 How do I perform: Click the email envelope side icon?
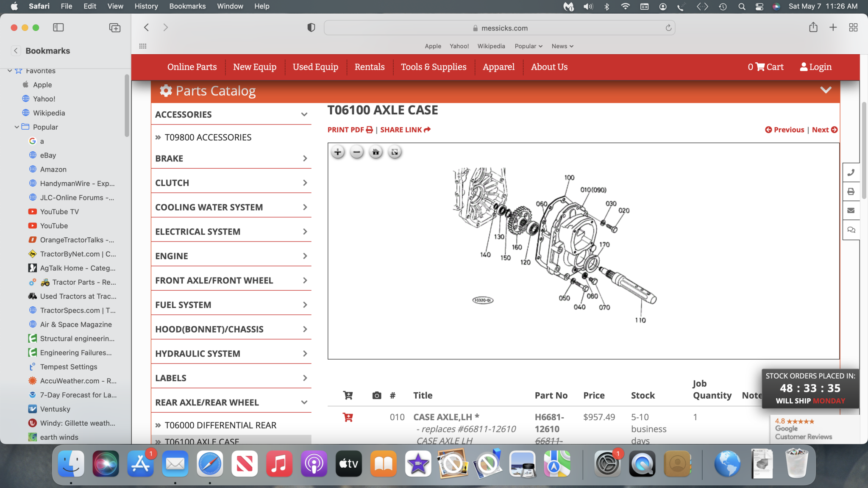[851, 211]
